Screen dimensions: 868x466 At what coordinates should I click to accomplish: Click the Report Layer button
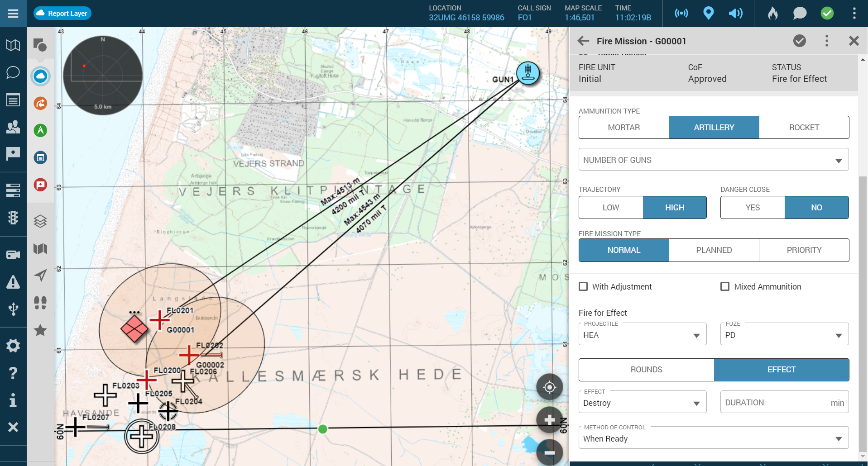[x=62, y=14]
